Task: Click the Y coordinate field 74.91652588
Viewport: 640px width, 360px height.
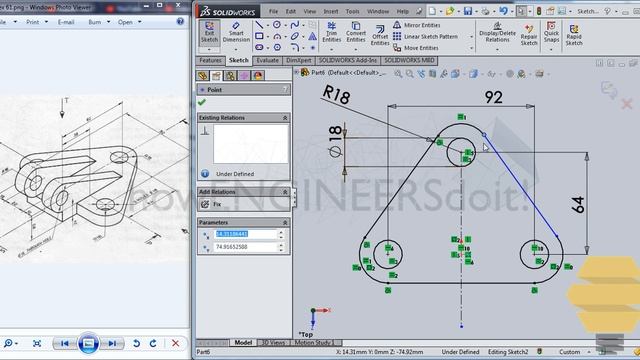Action: coord(246,247)
